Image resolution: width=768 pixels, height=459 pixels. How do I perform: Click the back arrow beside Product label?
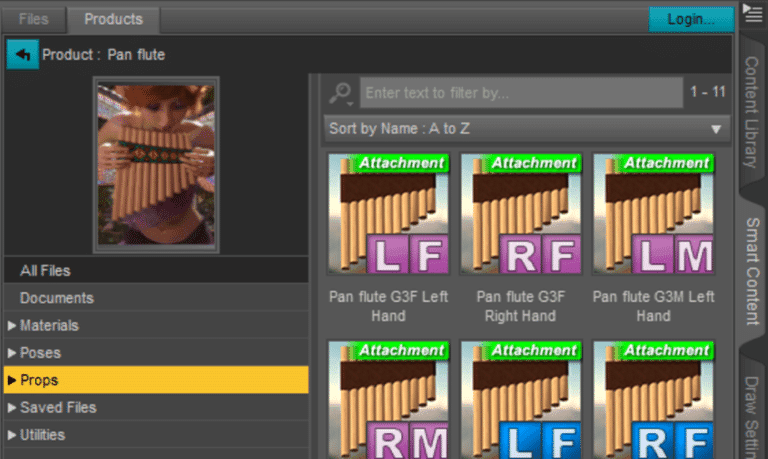22,54
